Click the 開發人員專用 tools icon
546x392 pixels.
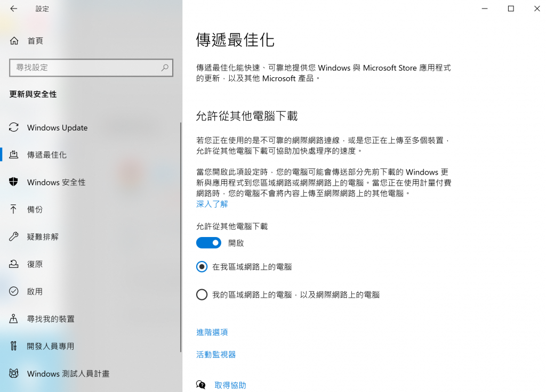[x=13, y=346]
